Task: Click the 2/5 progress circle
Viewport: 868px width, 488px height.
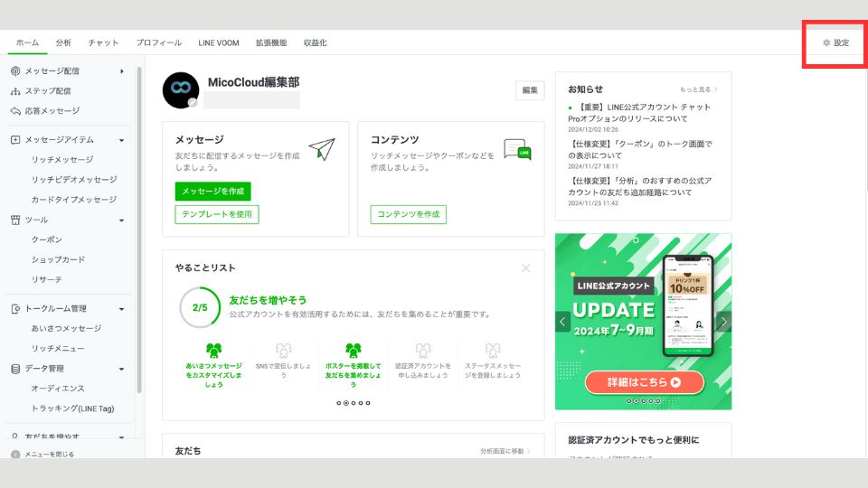Action: click(200, 307)
